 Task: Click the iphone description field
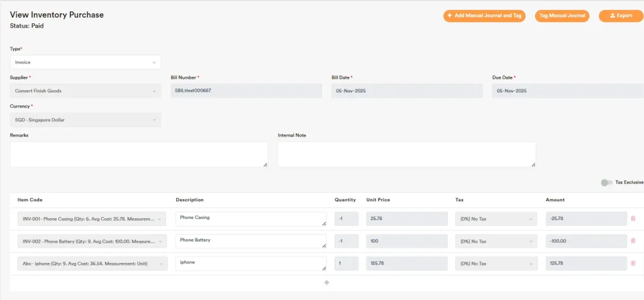251,264
